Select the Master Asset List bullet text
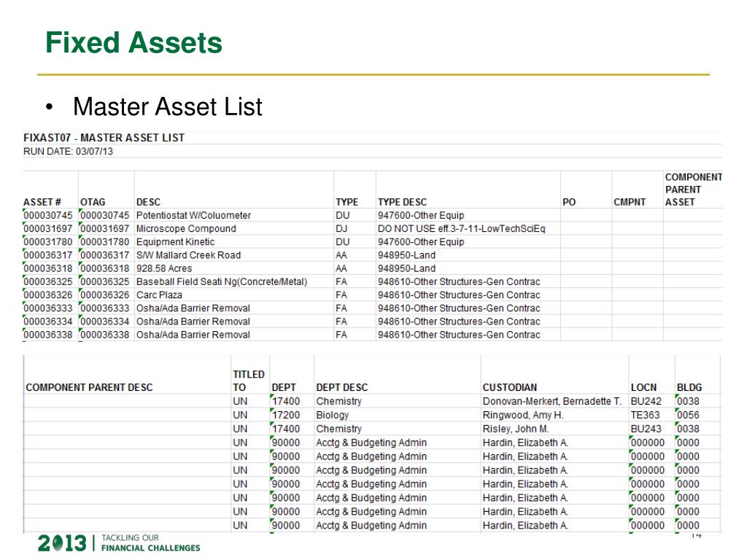Viewport: 747px width, 560px height. (167, 106)
